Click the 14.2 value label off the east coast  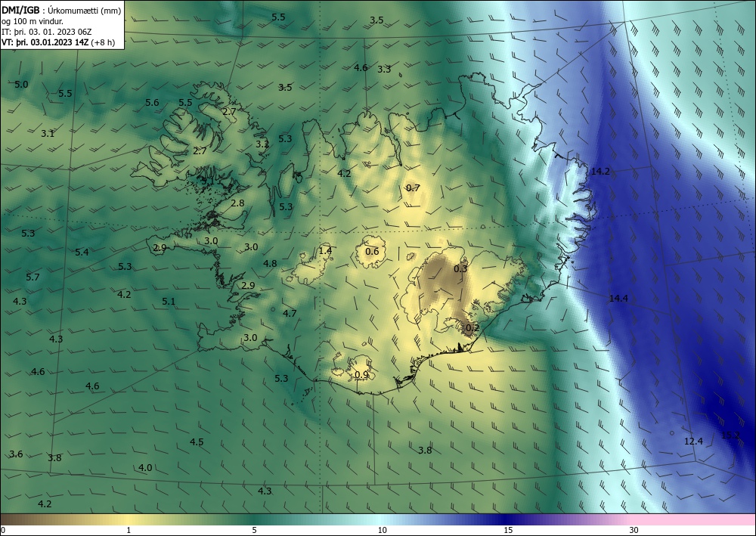coord(600,171)
